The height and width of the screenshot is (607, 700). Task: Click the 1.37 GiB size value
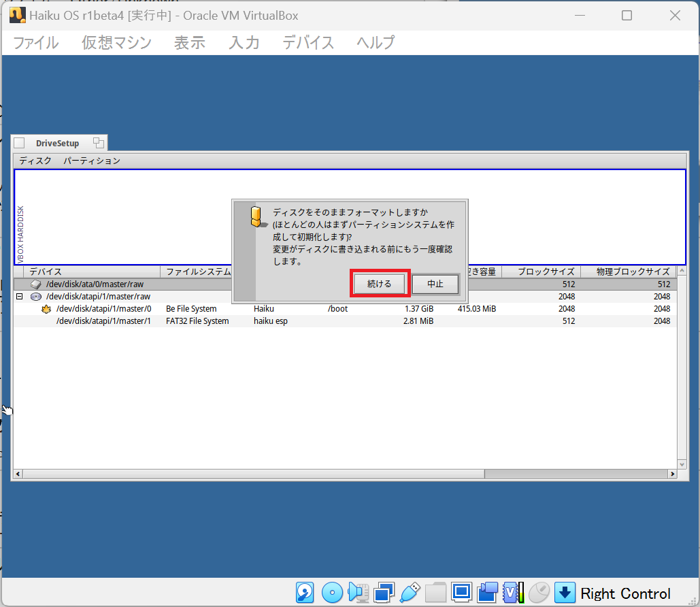coord(419,309)
